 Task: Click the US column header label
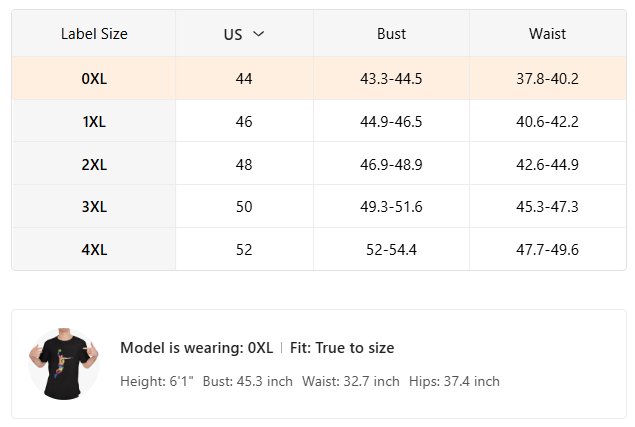tap(233, 34)
